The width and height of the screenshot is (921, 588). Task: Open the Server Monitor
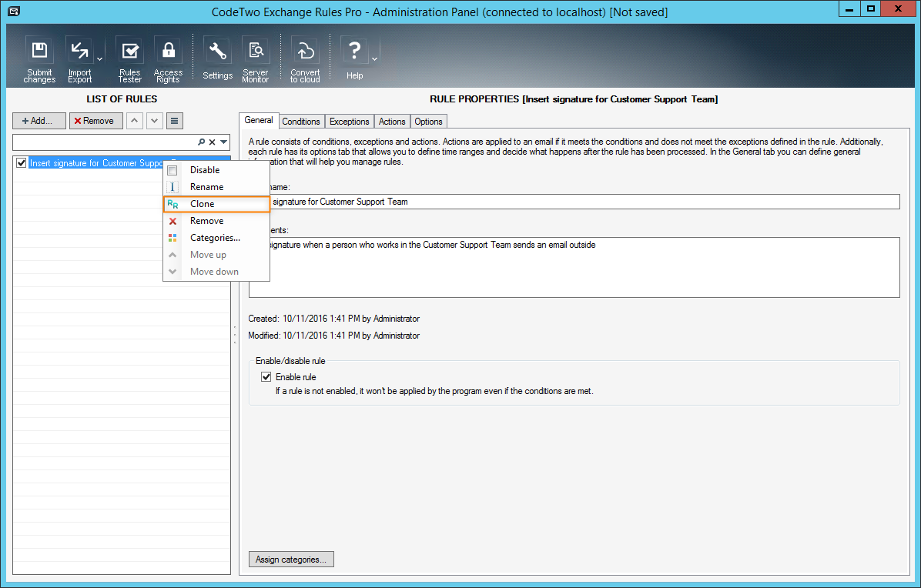pyautogui.click(x=256, y=59)
